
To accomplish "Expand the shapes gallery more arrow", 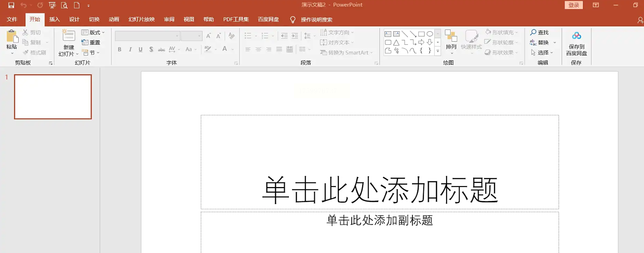I will pos(438,51).
